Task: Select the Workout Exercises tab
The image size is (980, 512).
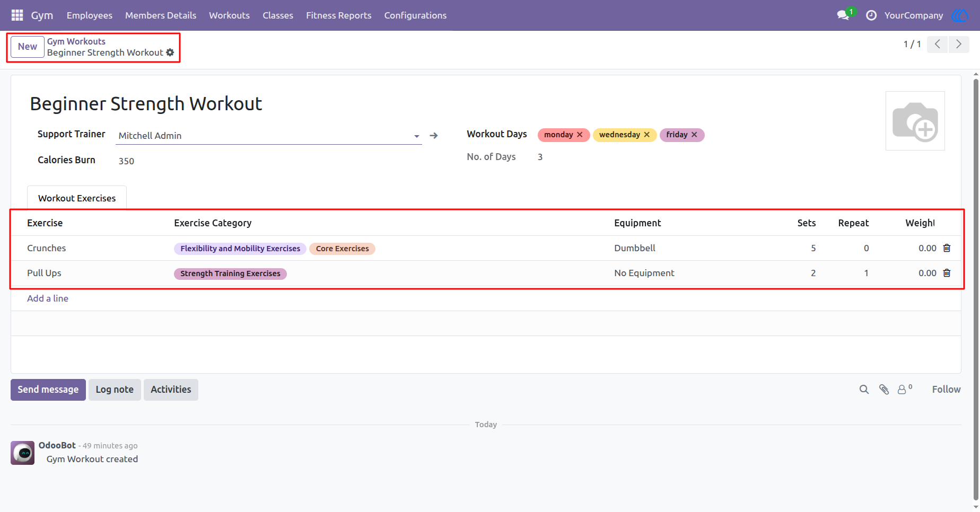Action: coord(77,198)
